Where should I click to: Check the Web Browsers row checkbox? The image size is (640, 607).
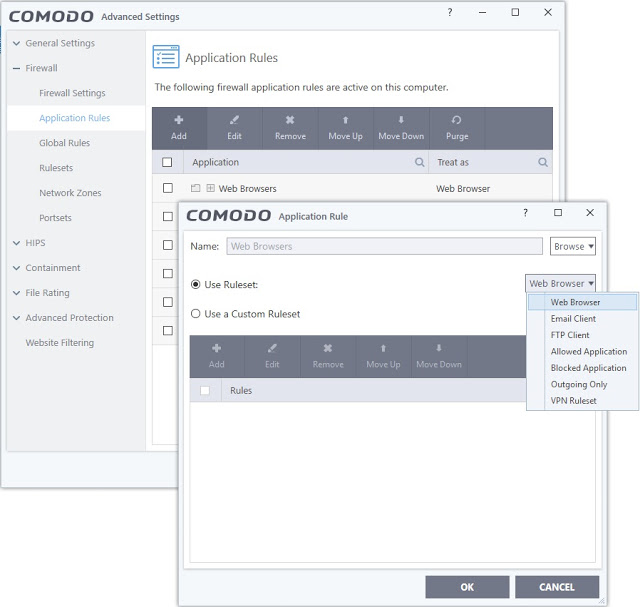click(168, 188)
